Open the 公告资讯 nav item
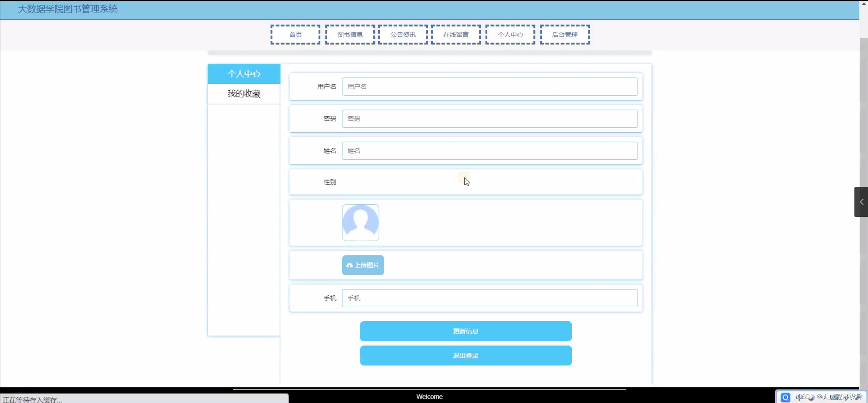The width and height of the screenshot is (868, 403). coord(403,35)
